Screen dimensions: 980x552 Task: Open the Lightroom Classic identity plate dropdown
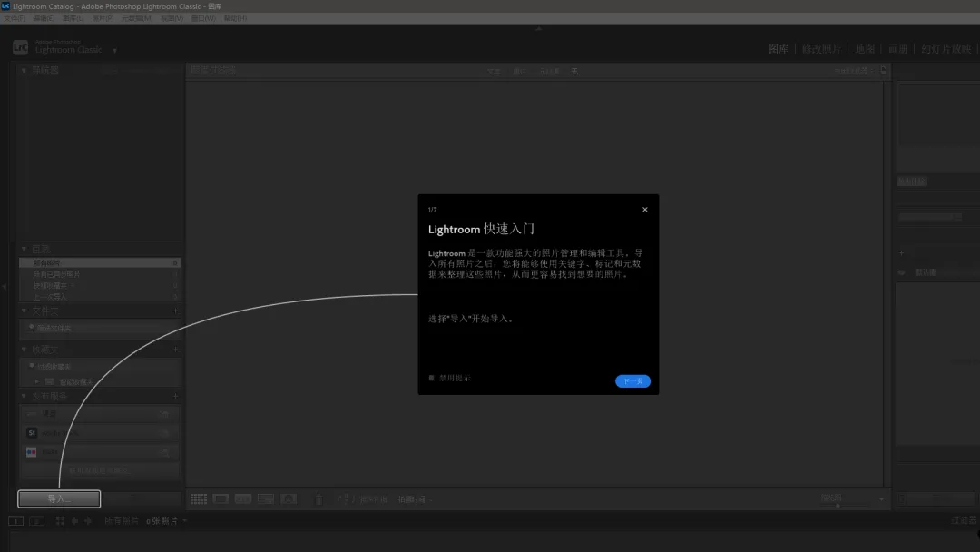coord(114,51)
